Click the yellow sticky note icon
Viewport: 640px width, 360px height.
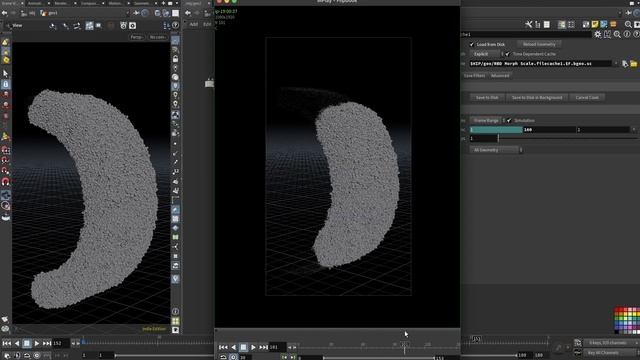pos(595,24)
